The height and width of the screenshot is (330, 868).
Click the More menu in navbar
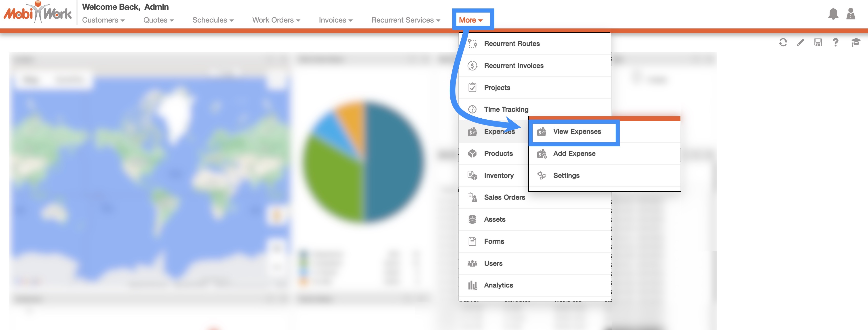pos(470,20)
